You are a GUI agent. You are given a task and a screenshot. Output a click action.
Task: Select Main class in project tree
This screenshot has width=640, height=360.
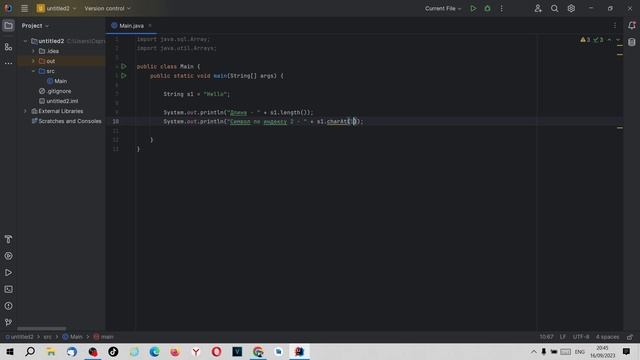click(x=57, y=81)
